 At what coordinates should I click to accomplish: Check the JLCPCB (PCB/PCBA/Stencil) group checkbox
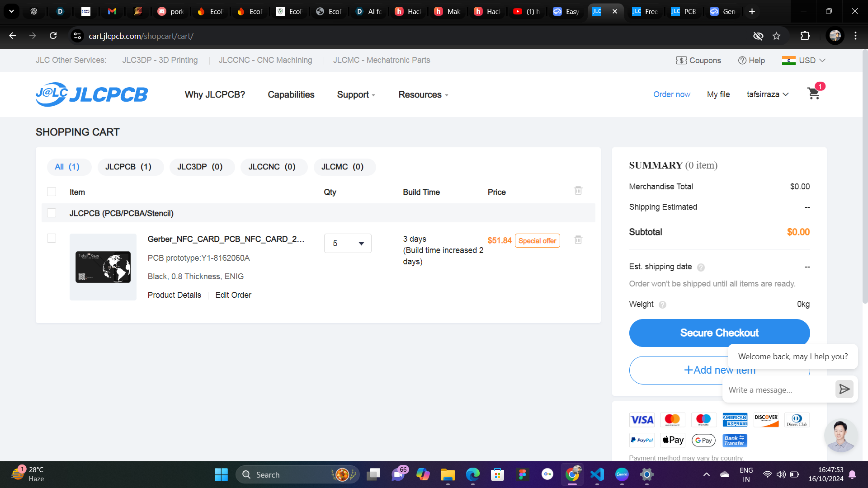coord(52,213)
